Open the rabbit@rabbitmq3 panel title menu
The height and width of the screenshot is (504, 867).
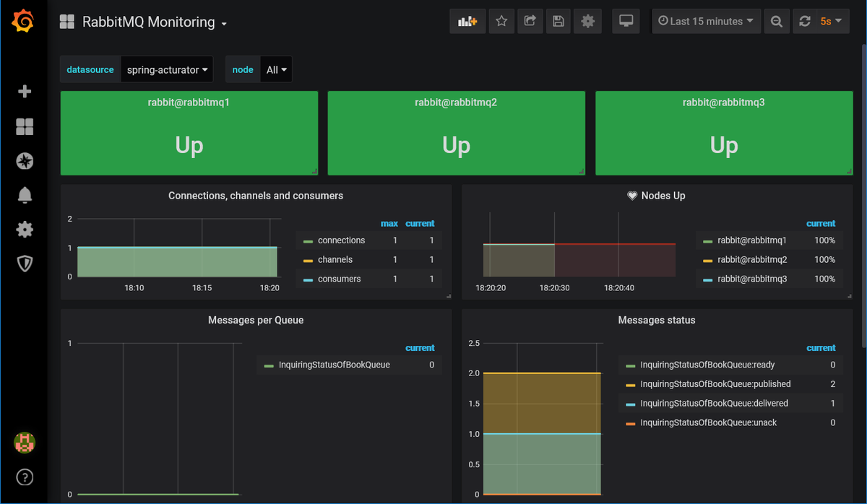(x=723, y=103)
